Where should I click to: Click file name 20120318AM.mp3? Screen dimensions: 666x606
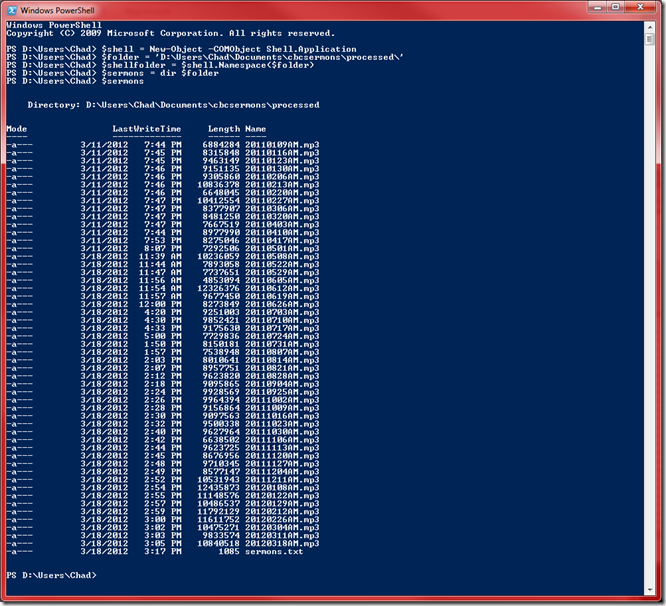click(x=282, y=544)
